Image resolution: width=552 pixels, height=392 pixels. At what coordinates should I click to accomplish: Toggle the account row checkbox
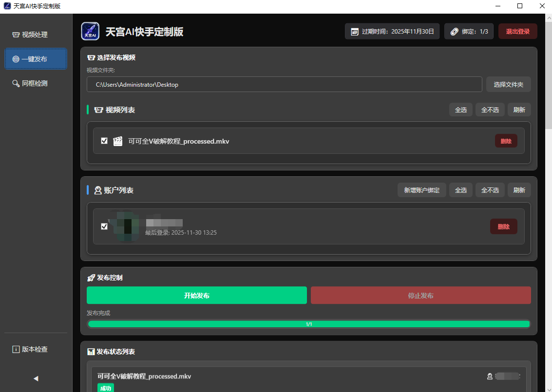(x=104, y=226)
